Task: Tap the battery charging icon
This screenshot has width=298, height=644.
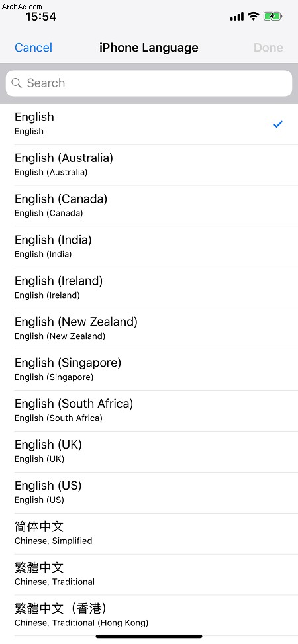Action: [273, 17]
